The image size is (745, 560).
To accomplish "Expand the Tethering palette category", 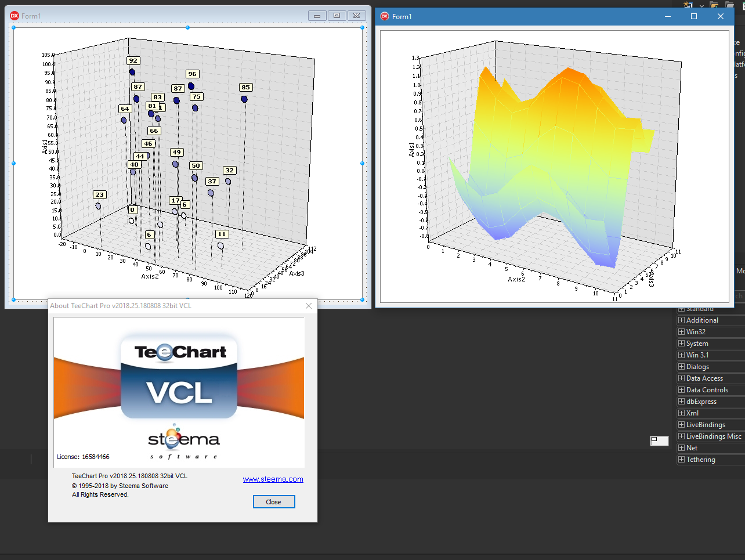I will (x=681, y=460).
